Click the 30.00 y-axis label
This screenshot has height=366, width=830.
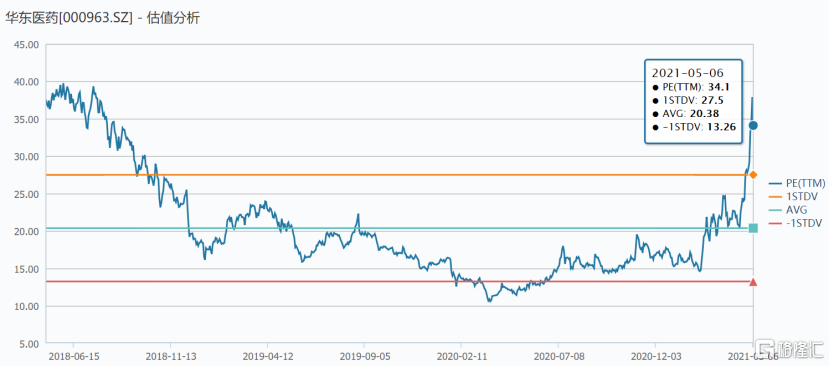pos(25,157)
